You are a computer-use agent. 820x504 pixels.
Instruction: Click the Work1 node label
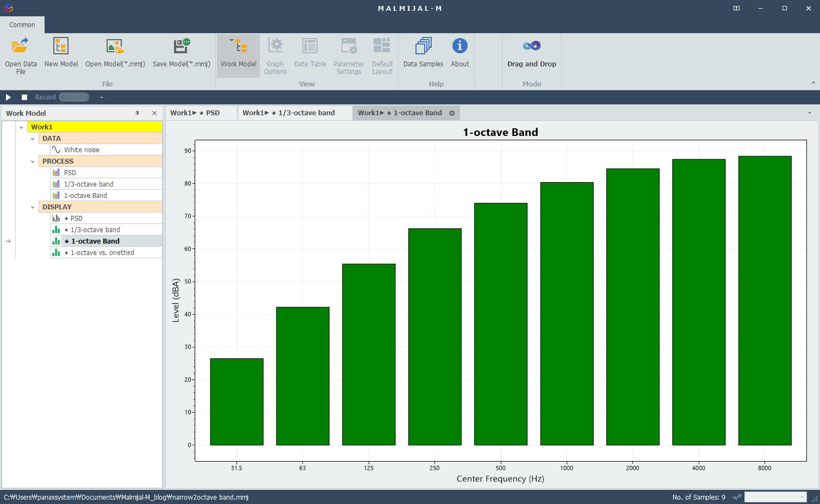42,127
